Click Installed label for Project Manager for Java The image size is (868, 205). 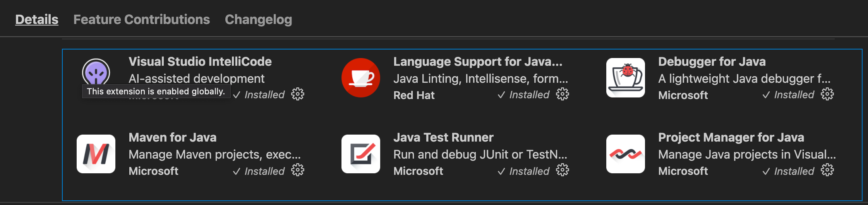pyautogui.click(x=788, y=171)
